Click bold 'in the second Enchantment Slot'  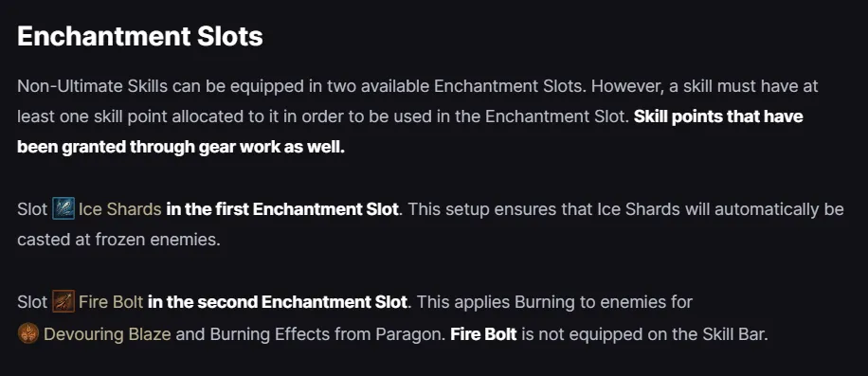click(x=278, y=302)
